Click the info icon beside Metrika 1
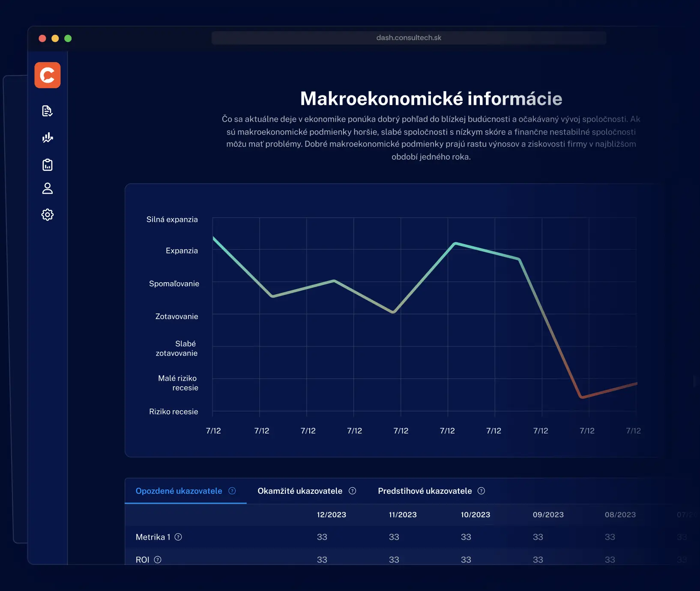700x591 pixels. (x=178, y=537)
